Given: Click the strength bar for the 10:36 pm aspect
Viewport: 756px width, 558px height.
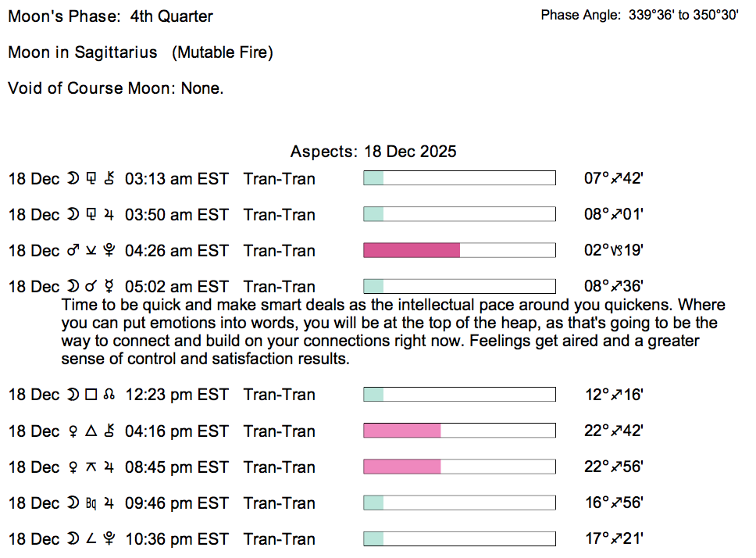Looking at the screenshot, I should 459,539.
